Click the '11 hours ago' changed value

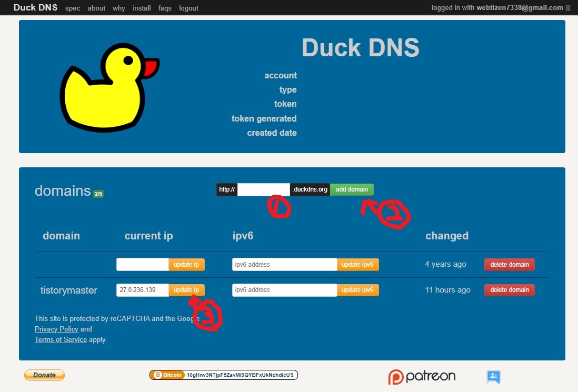point(448,290)
